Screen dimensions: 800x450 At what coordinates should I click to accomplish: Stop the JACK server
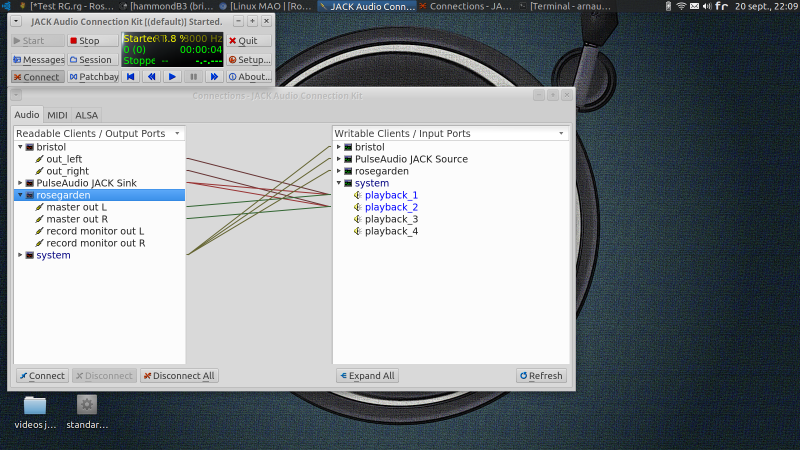coord(93,41)
